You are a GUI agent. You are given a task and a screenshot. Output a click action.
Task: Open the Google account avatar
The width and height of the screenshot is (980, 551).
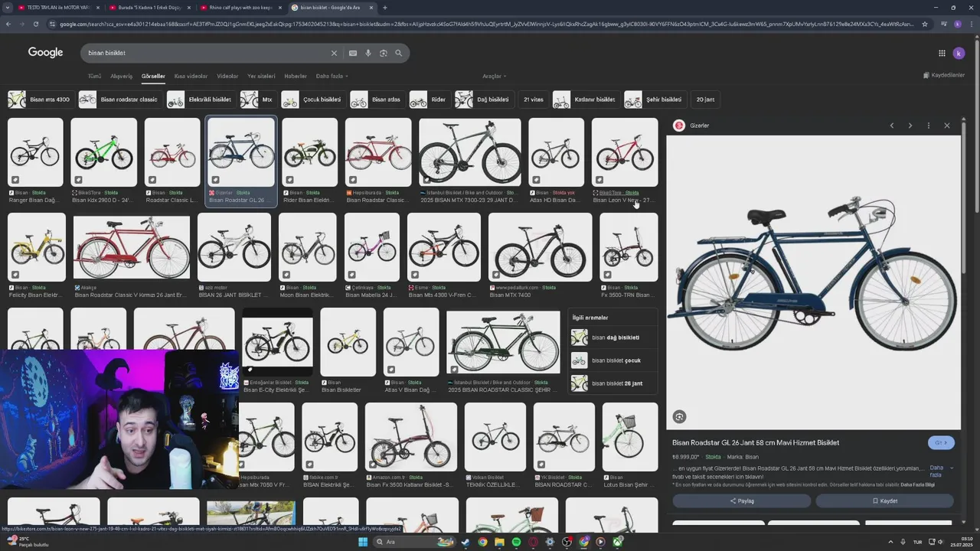(x=959, y=53)
